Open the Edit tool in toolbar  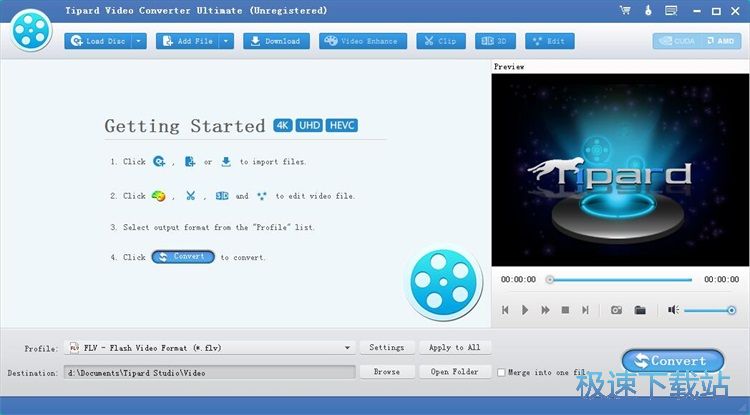550,41
